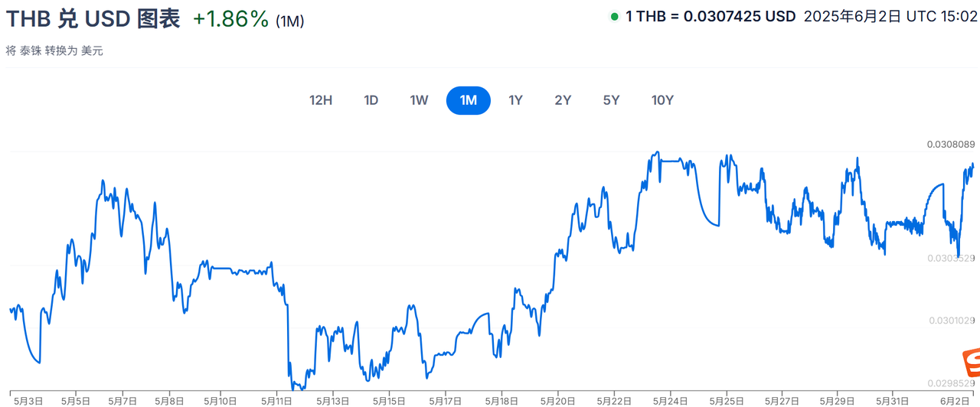This screenshot has height=407, width=980.
Task: Click the 0.0301029 price axis label
Action: (x=951, y=321)
